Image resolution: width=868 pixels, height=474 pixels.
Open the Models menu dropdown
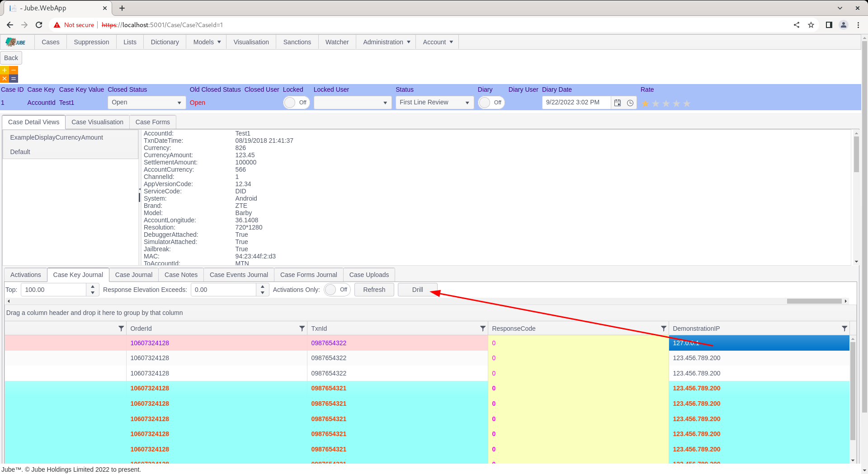[207, 42]
